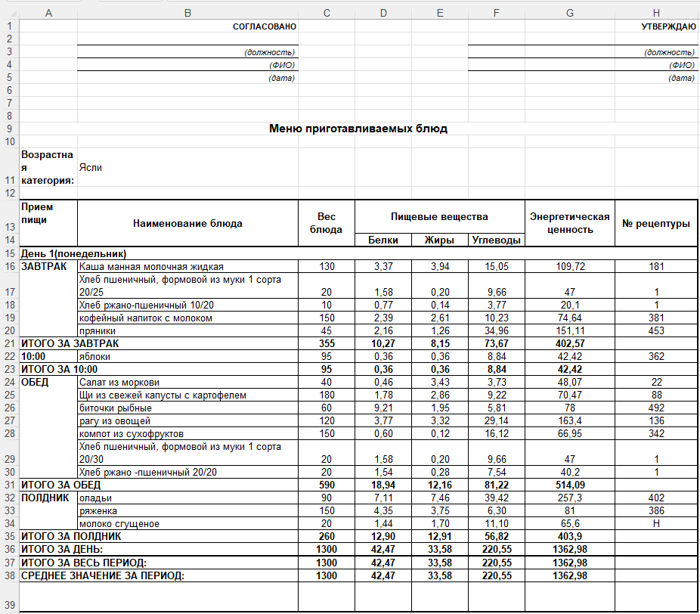
Task: Click the УТВЕРЖДАЮ cell
Action: coord(656,26)
